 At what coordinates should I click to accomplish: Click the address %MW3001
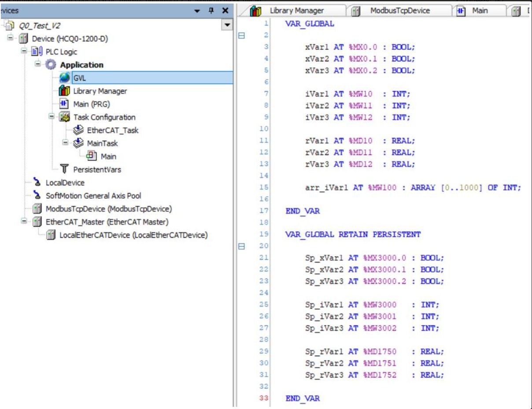380,317
